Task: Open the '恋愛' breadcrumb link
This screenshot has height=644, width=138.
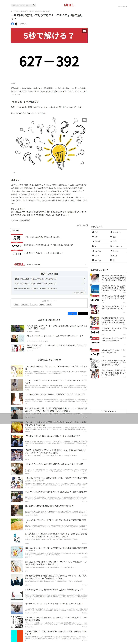Action: 17,11
